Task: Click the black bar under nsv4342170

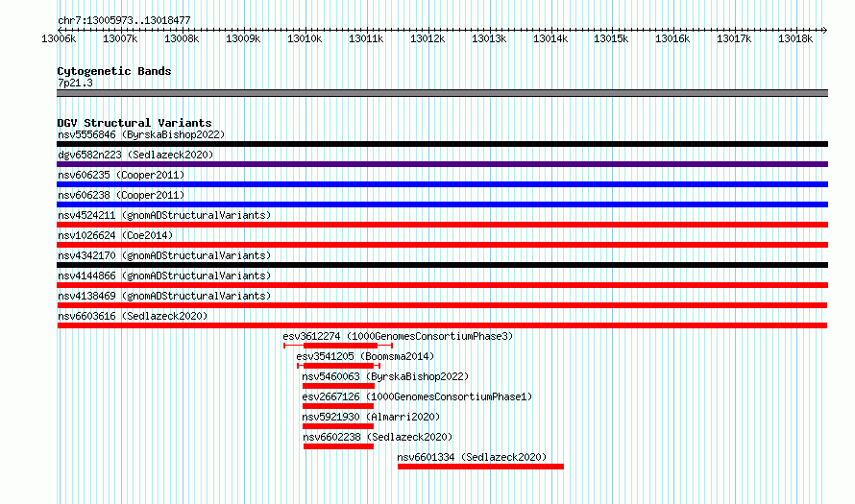Action: coord(442,265)
